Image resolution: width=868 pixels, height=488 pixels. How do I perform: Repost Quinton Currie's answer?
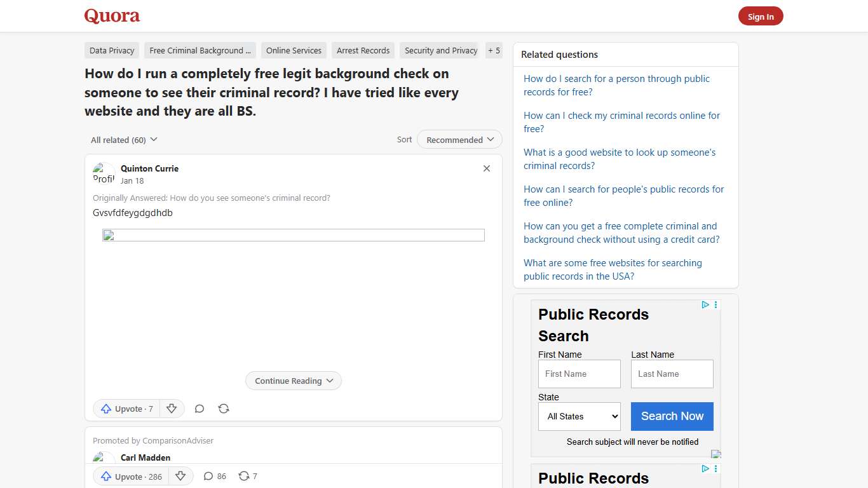click(x=223, y=409)
